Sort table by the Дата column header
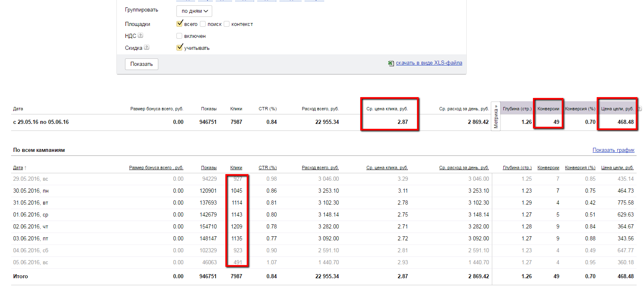This screenshot has height=291, width=644. coord(18,168)
